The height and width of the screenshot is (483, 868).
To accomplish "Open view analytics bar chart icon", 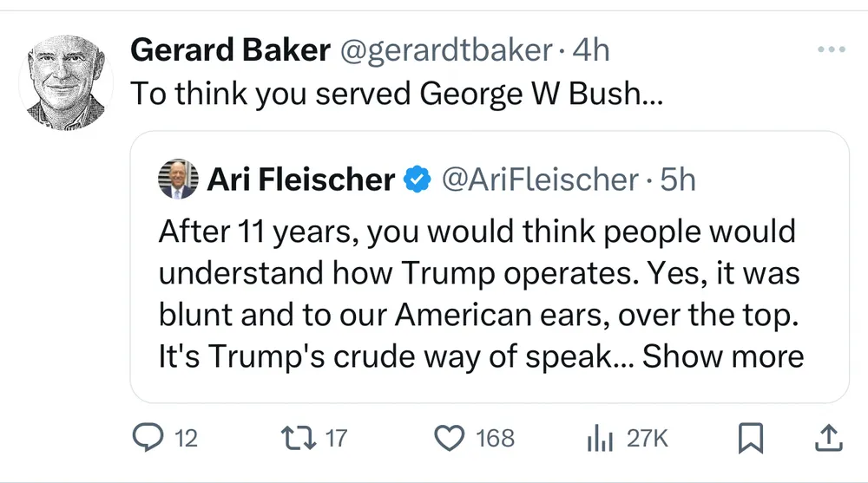I will (x=600, y=440).
